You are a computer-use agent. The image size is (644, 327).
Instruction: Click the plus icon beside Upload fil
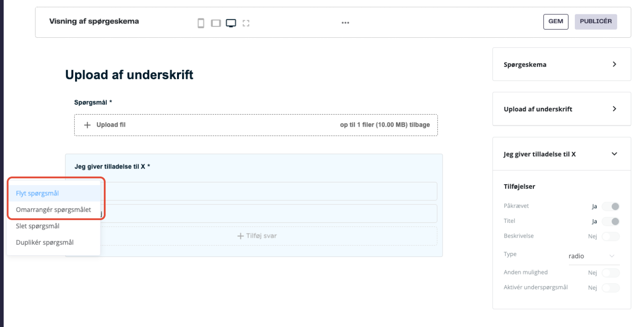click(x=87, y=125)
